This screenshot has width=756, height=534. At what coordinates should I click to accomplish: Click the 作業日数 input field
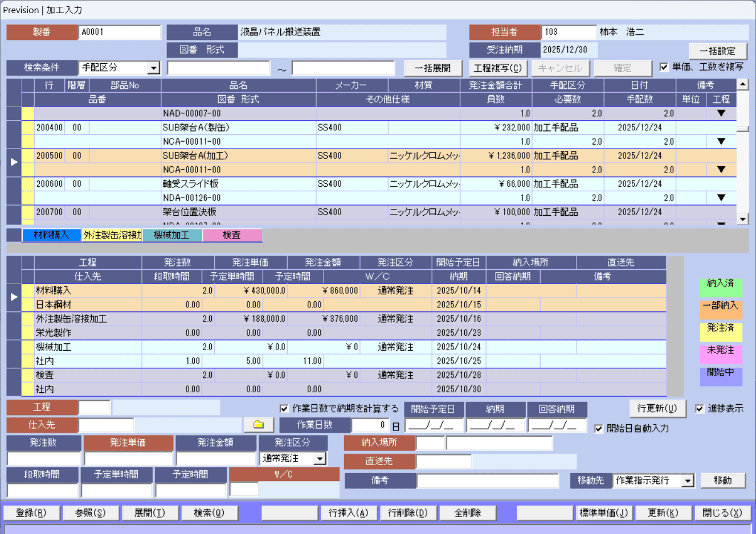(x=370, y=425)
